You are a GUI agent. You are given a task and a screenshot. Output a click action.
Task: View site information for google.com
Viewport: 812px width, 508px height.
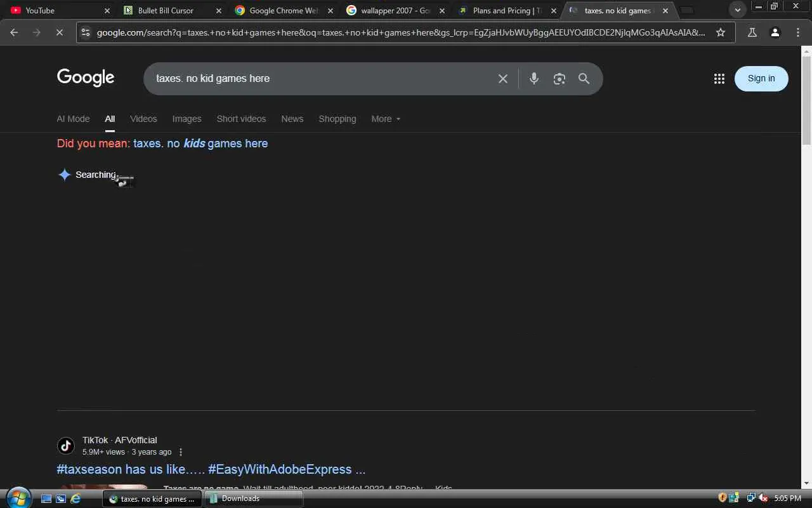point(86,32)
